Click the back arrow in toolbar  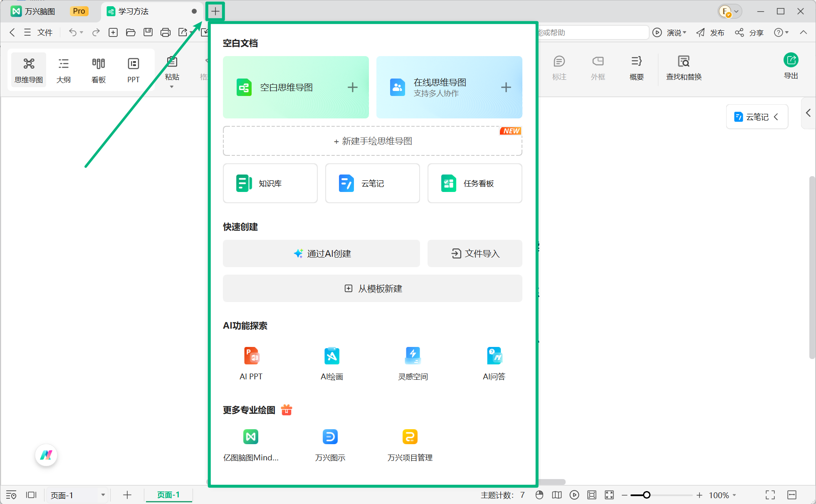12,32
